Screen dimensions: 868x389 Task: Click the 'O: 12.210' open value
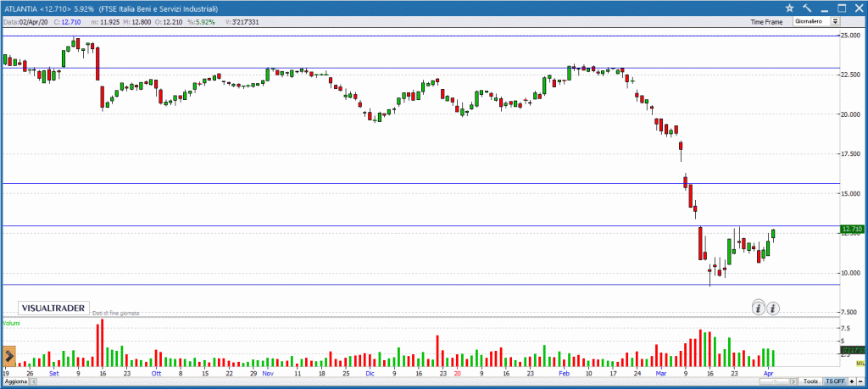pos(170,22)
